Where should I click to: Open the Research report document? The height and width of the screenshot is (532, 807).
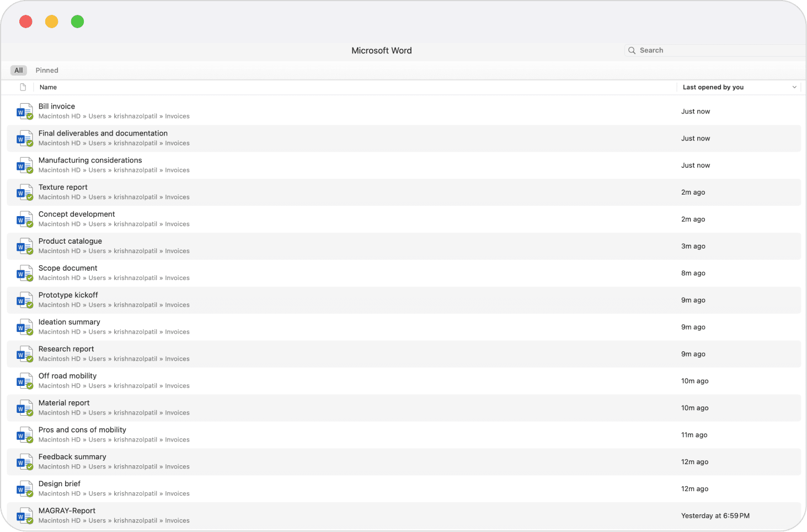point(404,354)
